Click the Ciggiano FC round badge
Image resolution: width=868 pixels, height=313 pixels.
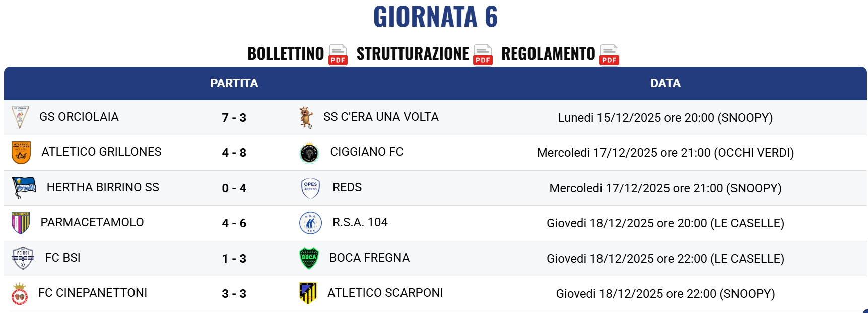309,153
